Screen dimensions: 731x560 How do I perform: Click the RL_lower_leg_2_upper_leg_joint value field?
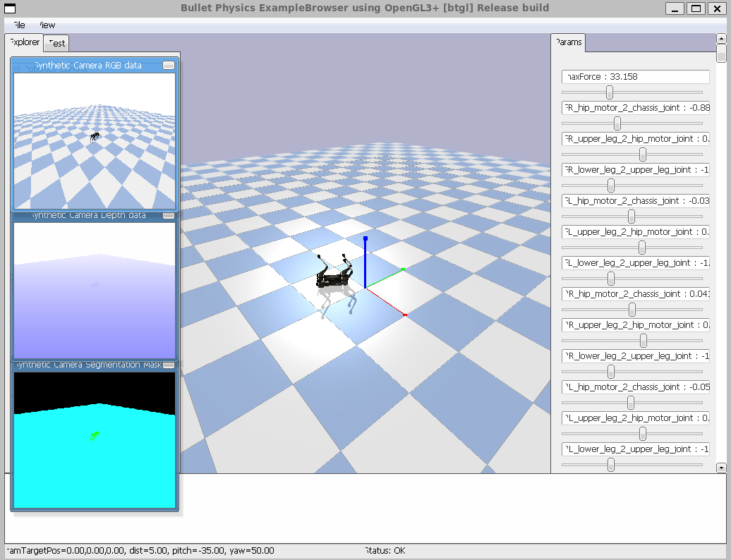636,449
